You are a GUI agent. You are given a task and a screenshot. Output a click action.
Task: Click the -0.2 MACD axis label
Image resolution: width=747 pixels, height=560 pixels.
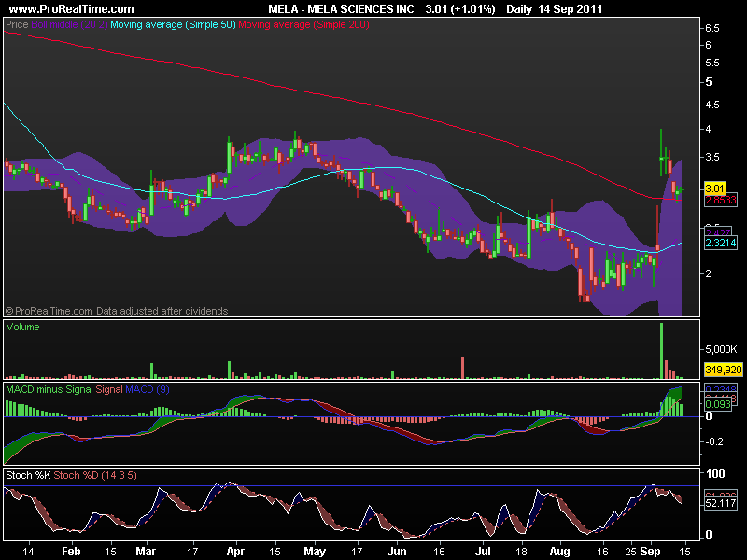point(714,441)
